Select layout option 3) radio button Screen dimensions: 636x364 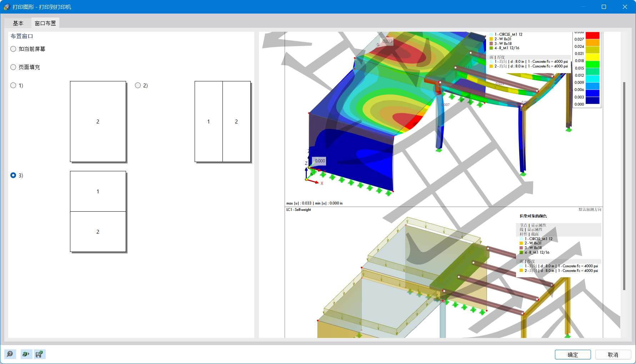coord(13,175)
